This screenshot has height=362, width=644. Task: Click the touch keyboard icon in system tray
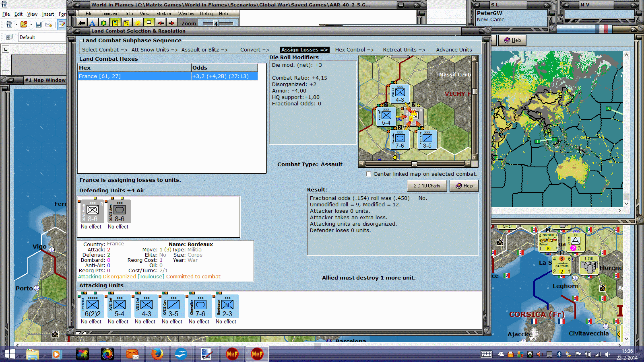click(486, 354)
